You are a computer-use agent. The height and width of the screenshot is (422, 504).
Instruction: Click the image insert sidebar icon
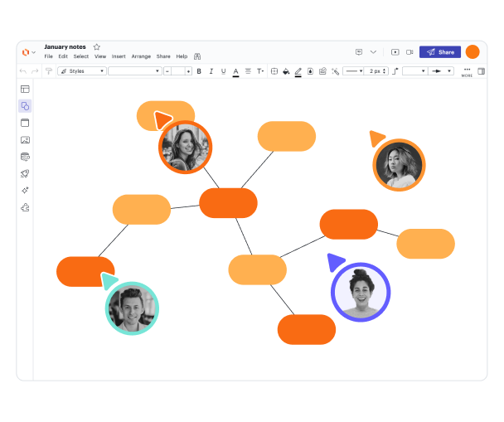click(25, 139)
